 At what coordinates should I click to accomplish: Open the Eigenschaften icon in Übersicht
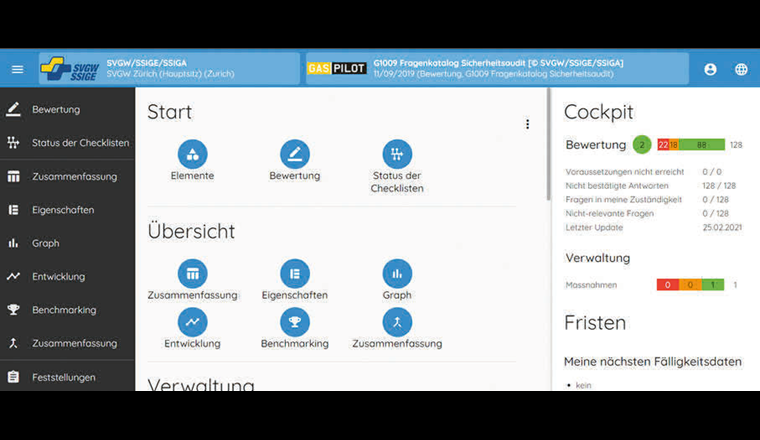tap(294, 273)
